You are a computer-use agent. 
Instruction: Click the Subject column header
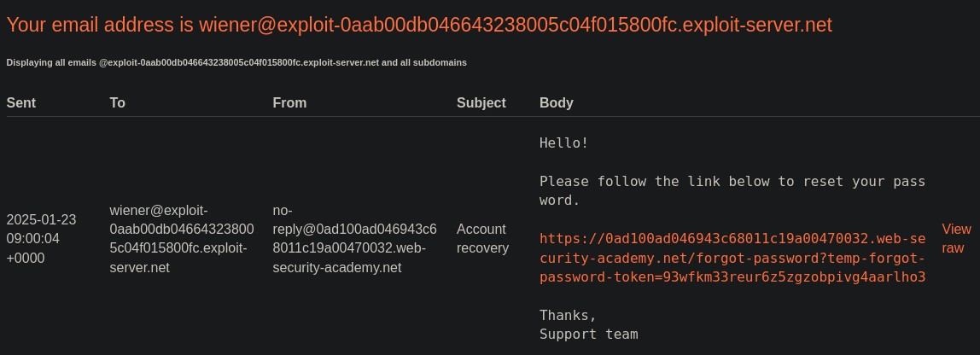coord(481,102)
